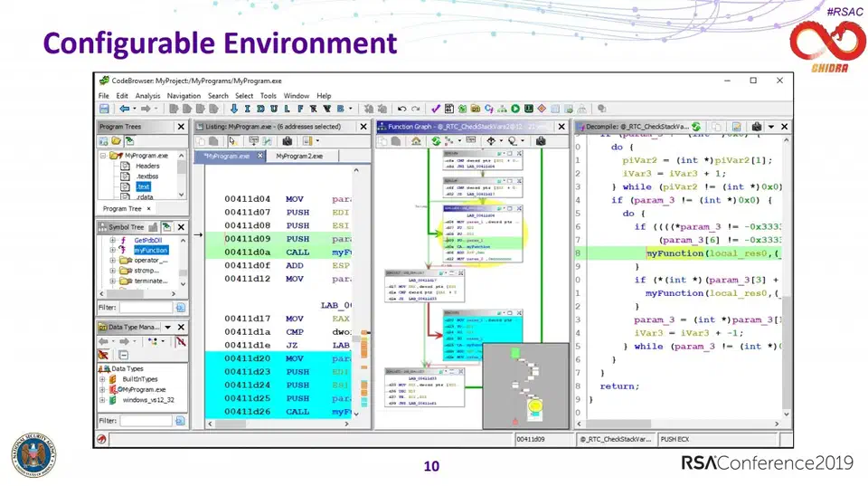Toggle the crossed-out pointer filter in Data Type Manager

pos(181,341)
